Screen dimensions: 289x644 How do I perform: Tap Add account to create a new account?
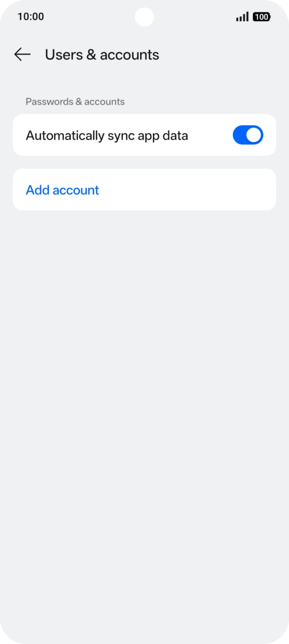pyautogui.click(x=62, y=190)
